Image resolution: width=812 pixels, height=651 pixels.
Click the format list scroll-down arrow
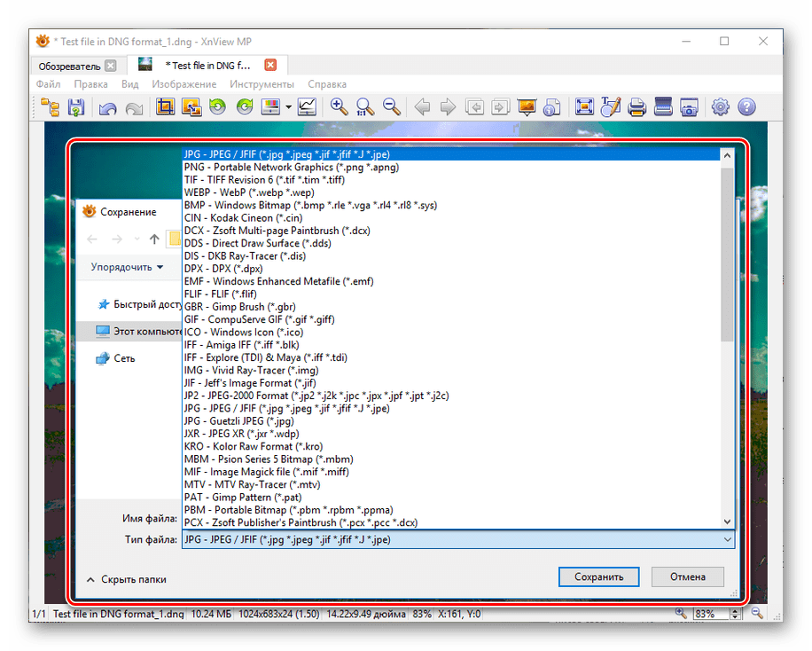pyautogui.click(x=727, y=522)
